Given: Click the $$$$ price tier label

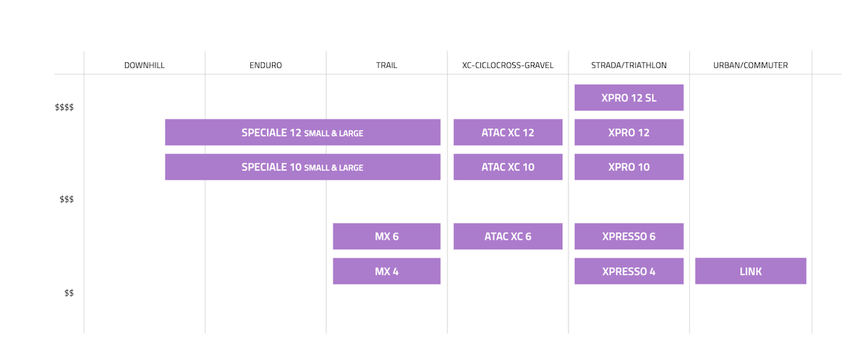Looking at the screenshot, I should 64,108.
